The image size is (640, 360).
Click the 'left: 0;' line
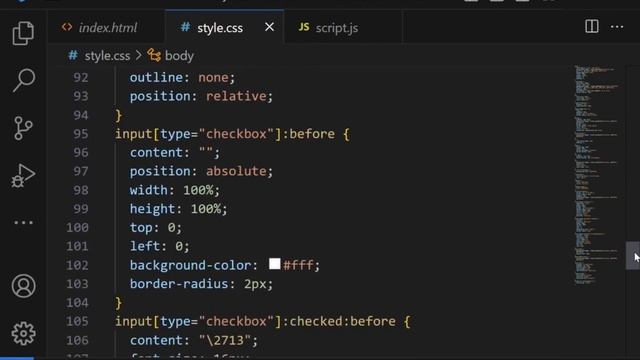coord(160,247)
